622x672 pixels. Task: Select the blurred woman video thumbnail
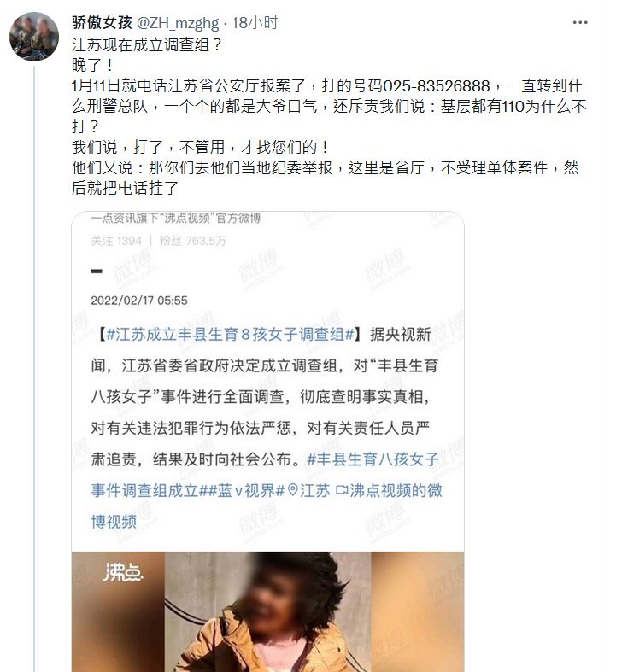pyautogui.click(x=267, y=612)
